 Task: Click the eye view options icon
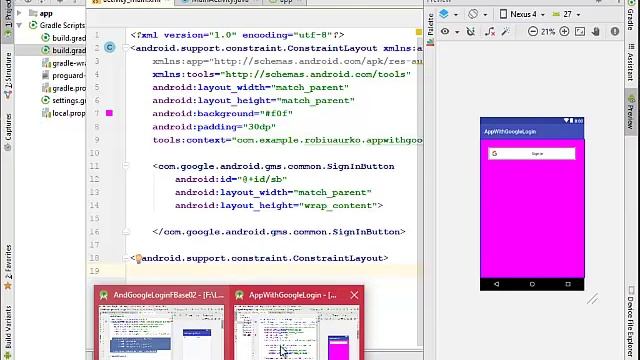[x=445, y=31]
